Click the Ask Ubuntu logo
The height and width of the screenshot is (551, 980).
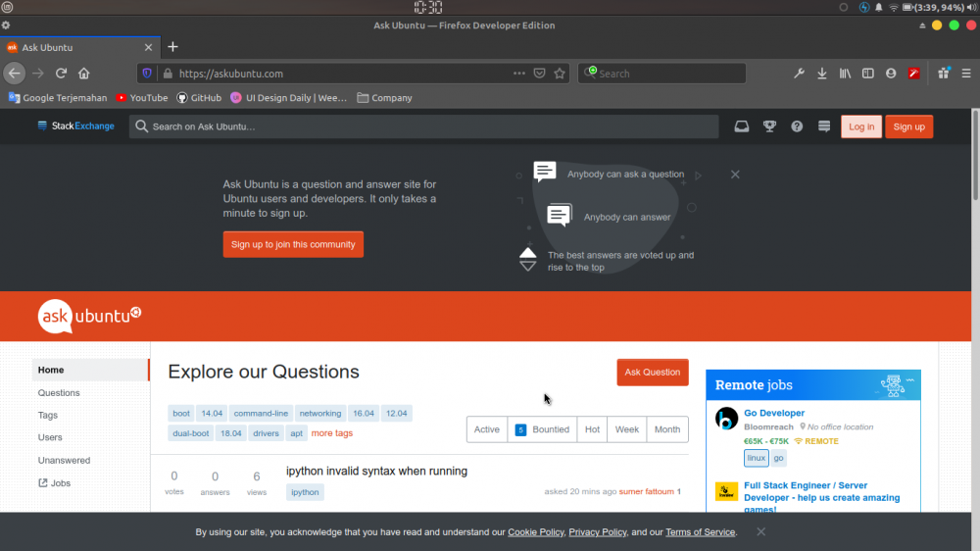pos(89,316)
